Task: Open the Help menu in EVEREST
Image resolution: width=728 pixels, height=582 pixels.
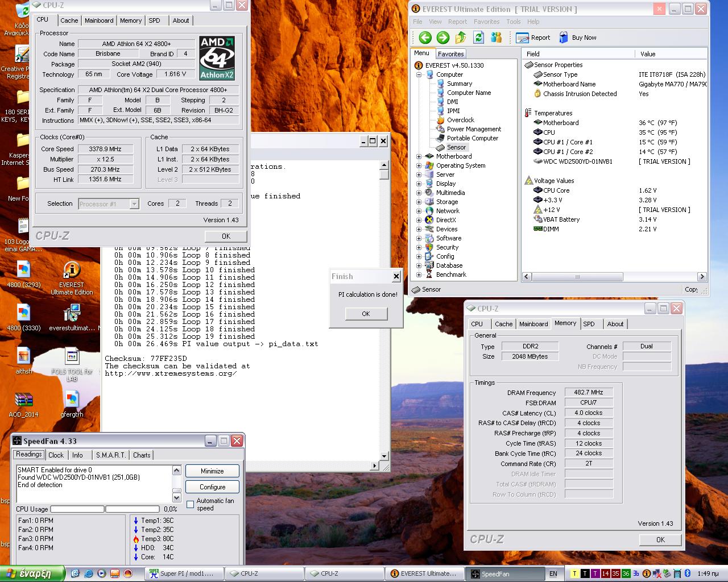Action: 533,22
